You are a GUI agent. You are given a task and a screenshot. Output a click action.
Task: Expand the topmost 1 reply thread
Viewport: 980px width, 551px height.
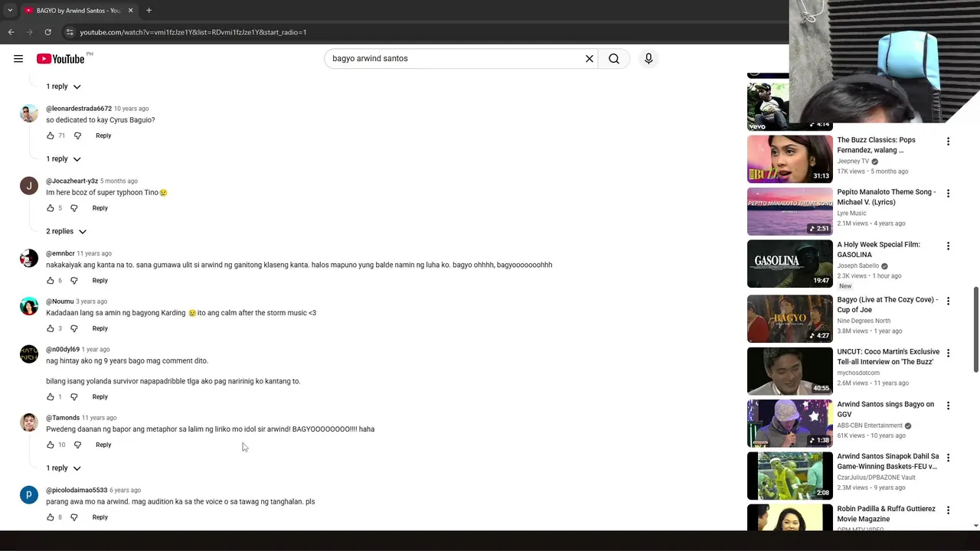[x=64, y=86]
